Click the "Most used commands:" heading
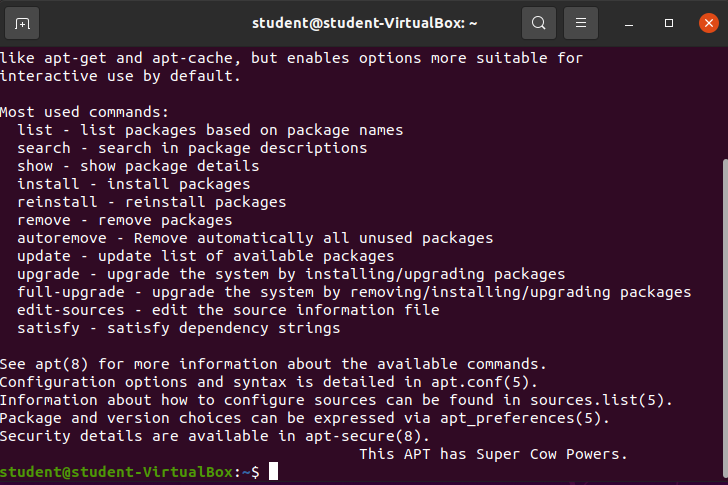This screenshot has width=728, height=485. click(x=84, y=112)
